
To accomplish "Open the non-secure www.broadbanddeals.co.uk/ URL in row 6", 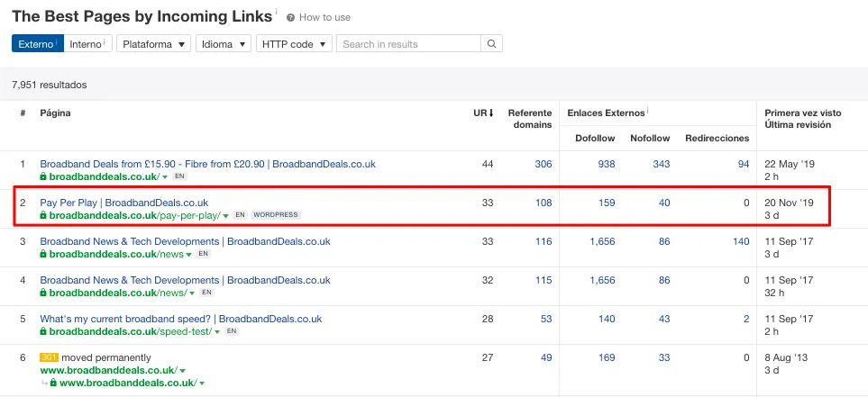I will click(x=108, y=370).
